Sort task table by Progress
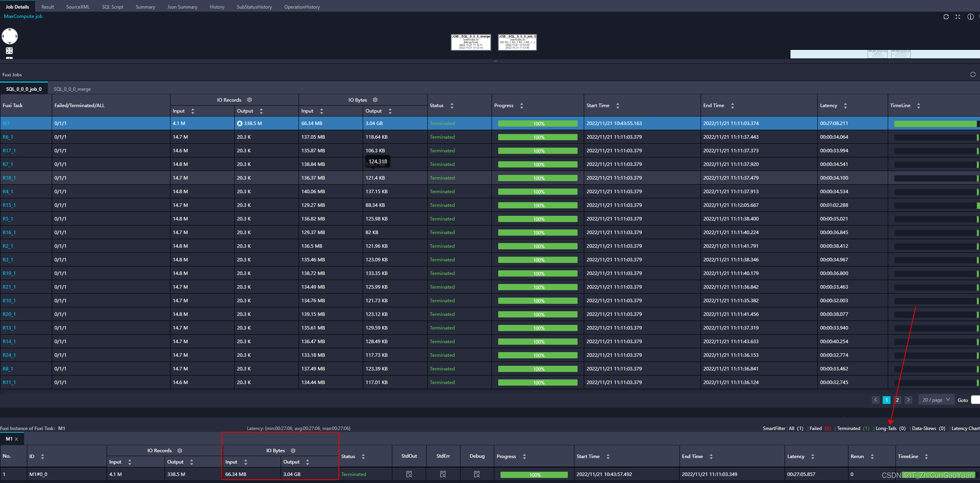The height and width of the screenshot is (483, 980). tap(522, 106)
